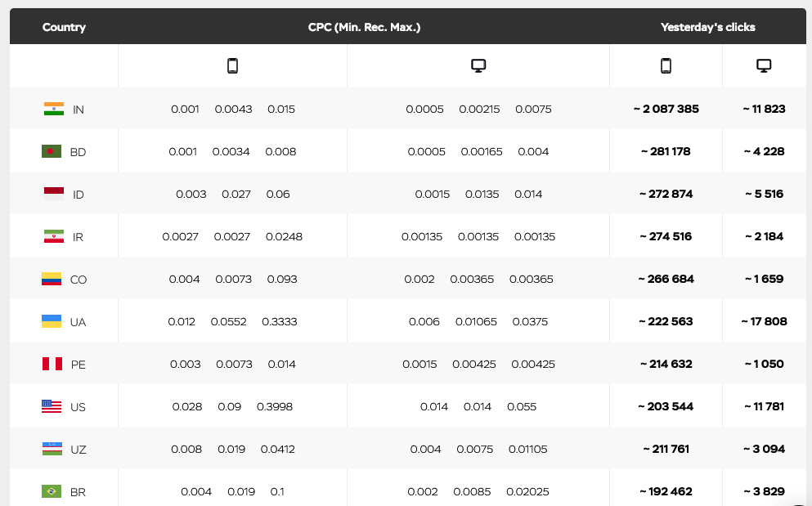812x506 pixels.
Task: Select the Colombia flag in CO row
Action: point(52,279)
